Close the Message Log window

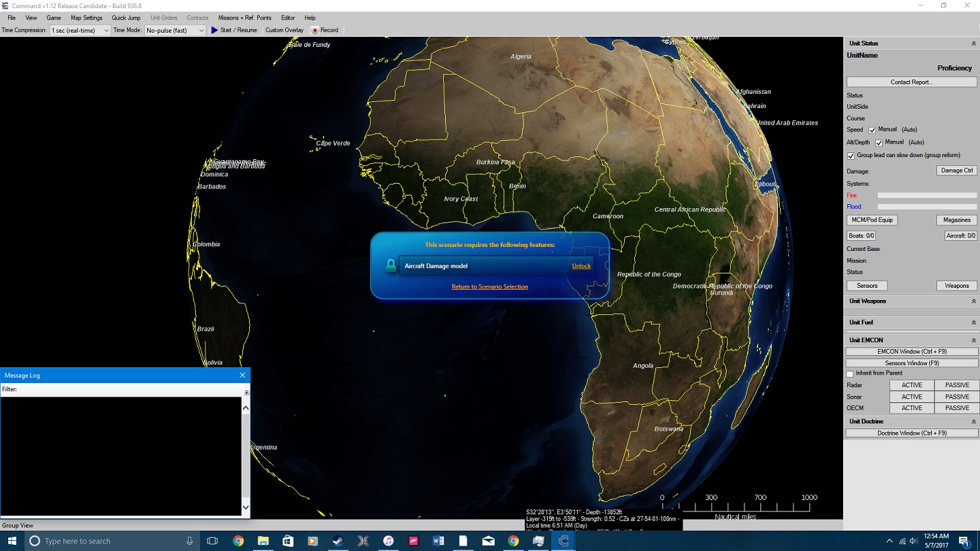tap(242, 375)
